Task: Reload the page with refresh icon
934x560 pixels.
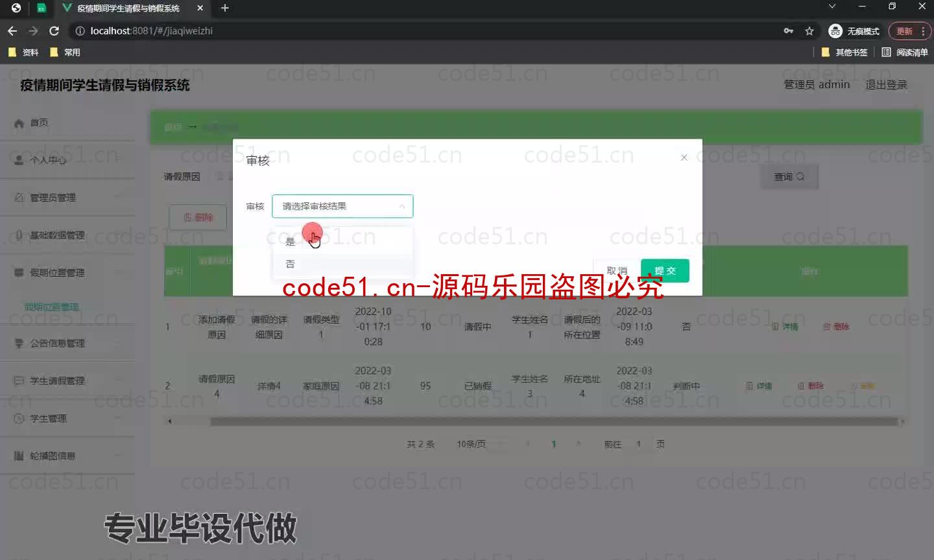Action: point(54,30)
